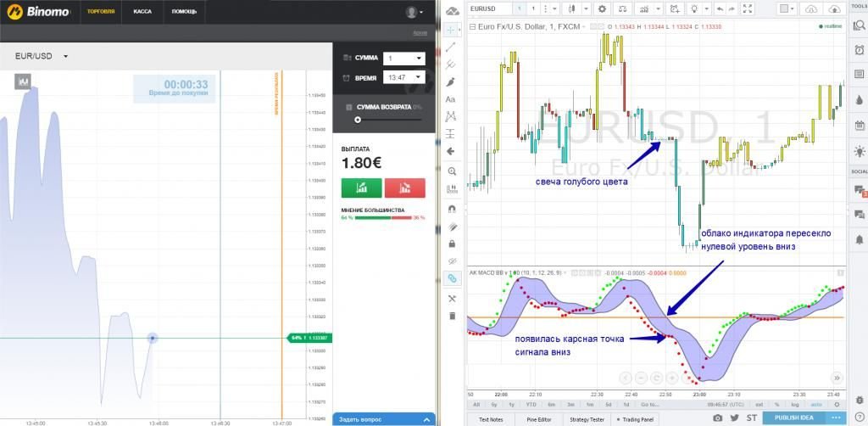
Task: Click the red down trade button
Action: click(x=404, y=188)
